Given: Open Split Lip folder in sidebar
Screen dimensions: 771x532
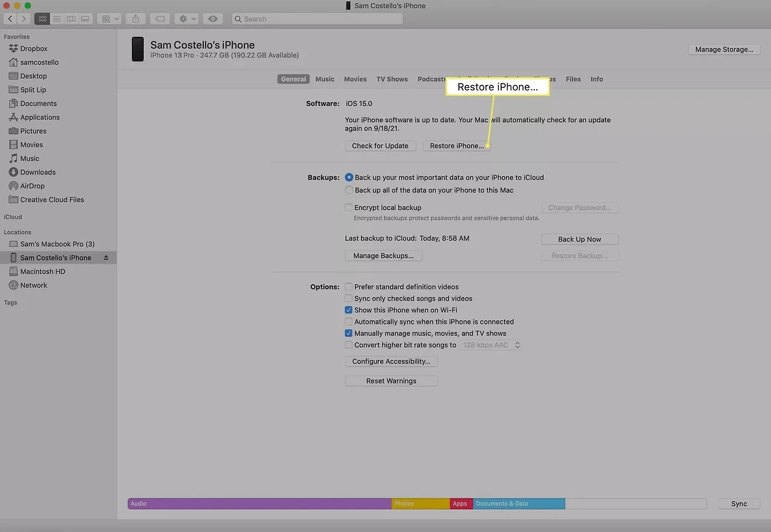Looking at the screenshot, I should pyautogui.click(x=33, y=90).
